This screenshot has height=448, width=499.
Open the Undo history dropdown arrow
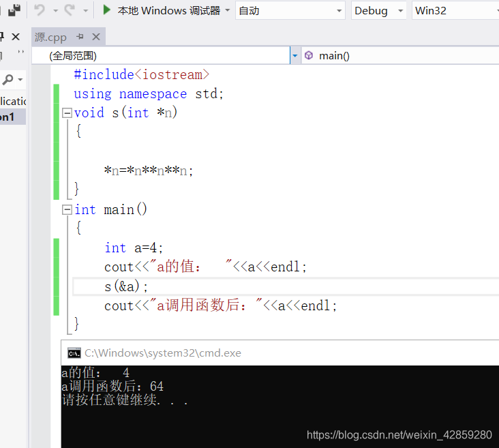coord(56,11)
